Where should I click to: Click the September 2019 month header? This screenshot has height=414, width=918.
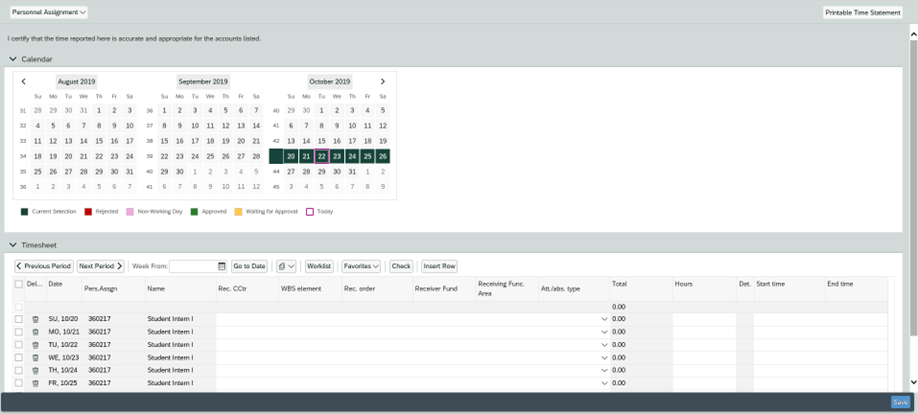coord(203,81)
